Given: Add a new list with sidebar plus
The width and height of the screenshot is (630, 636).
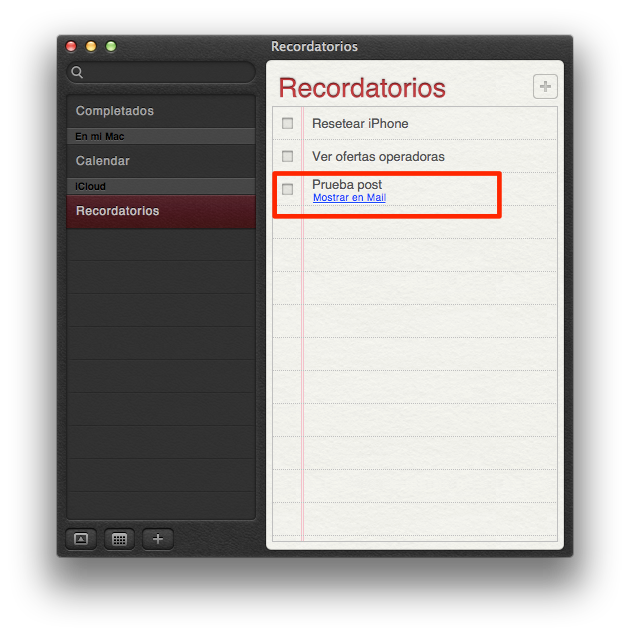Looking at the screenshot, I should (158, 539).
